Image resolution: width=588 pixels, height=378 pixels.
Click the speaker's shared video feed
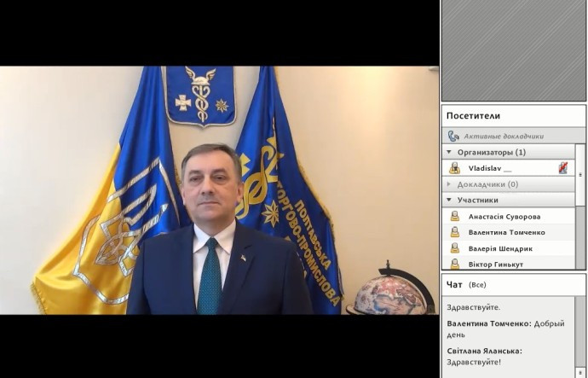(219, 190)
